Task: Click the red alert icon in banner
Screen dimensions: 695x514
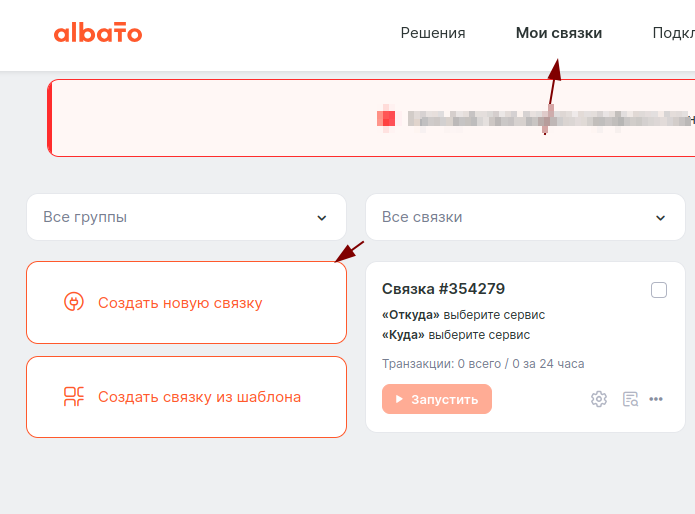Action: pos(386,118)
